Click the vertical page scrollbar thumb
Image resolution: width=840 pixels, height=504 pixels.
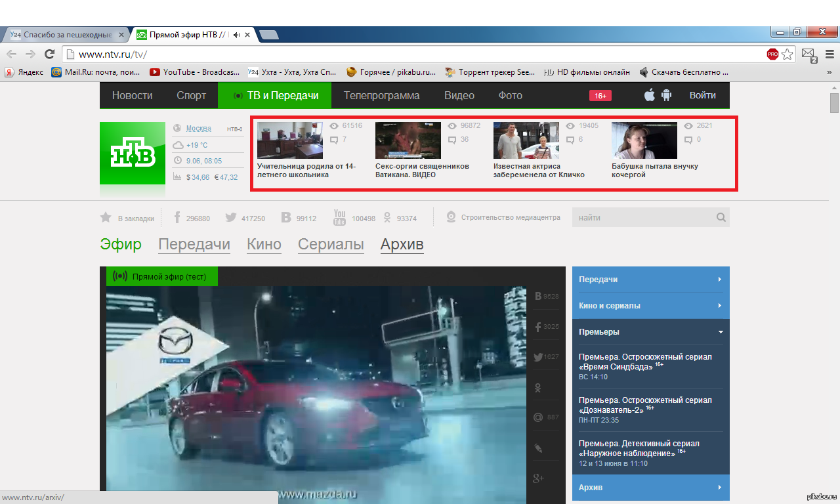834,103
